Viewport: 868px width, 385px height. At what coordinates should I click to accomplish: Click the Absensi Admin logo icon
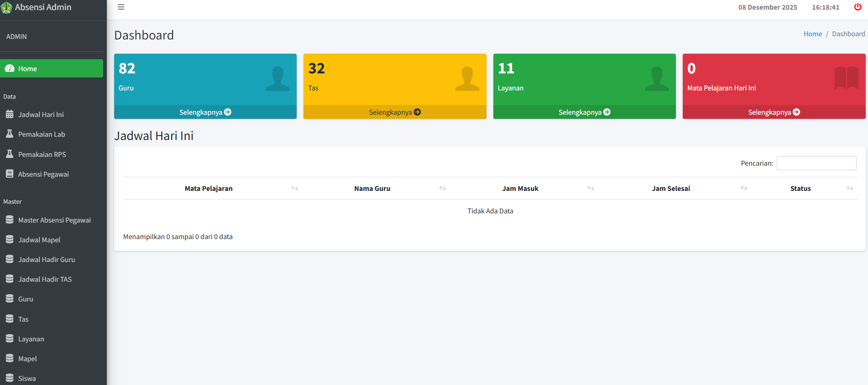(x=6, y=8)
